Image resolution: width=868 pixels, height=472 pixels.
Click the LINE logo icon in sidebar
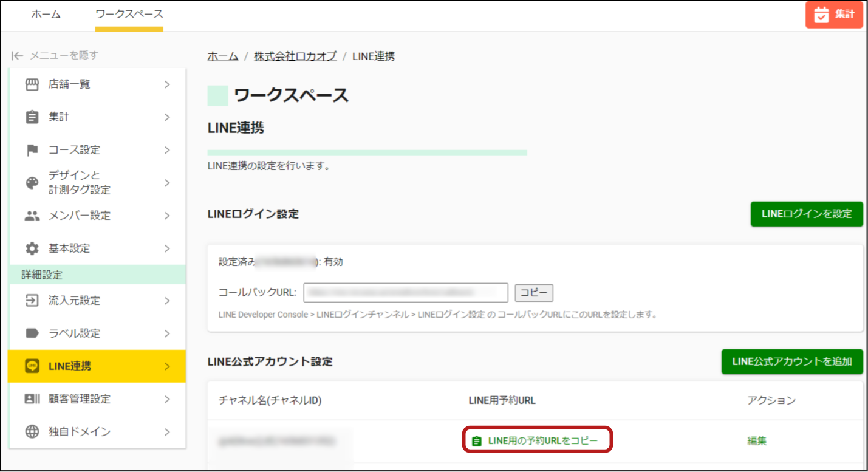(32, 366)
